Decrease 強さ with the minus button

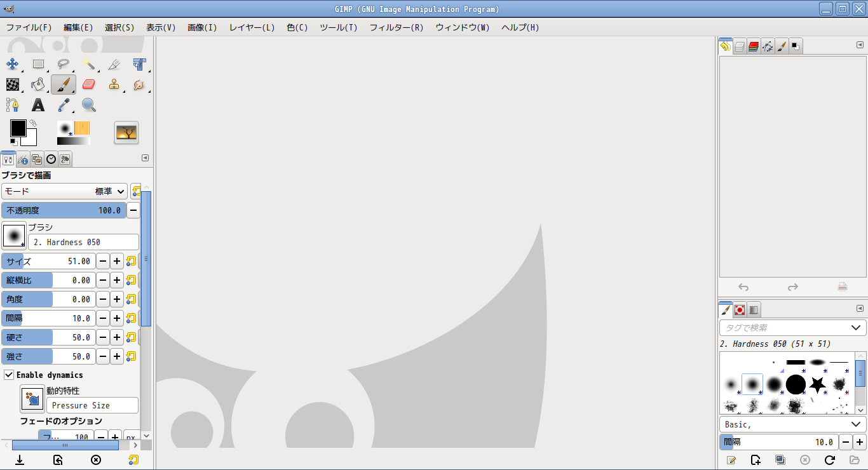tap(103, 356)
